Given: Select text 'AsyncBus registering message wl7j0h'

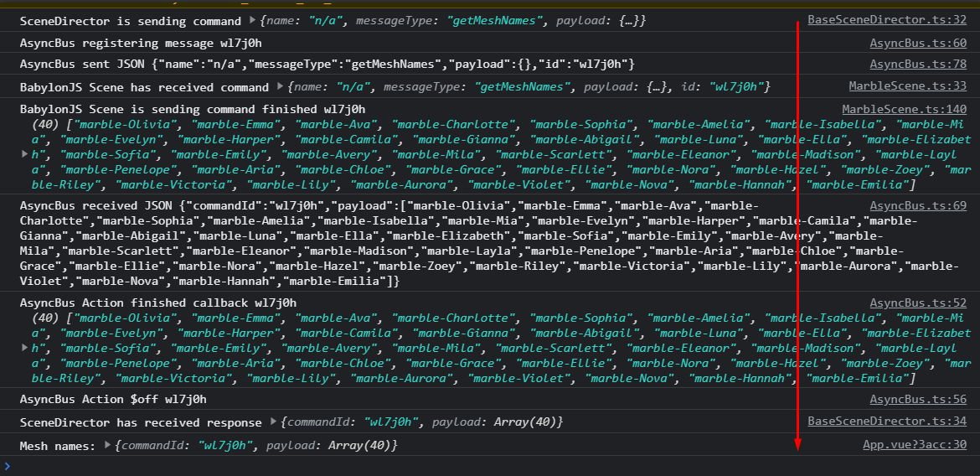Looking at the screenshot, I should coord(141,44).
